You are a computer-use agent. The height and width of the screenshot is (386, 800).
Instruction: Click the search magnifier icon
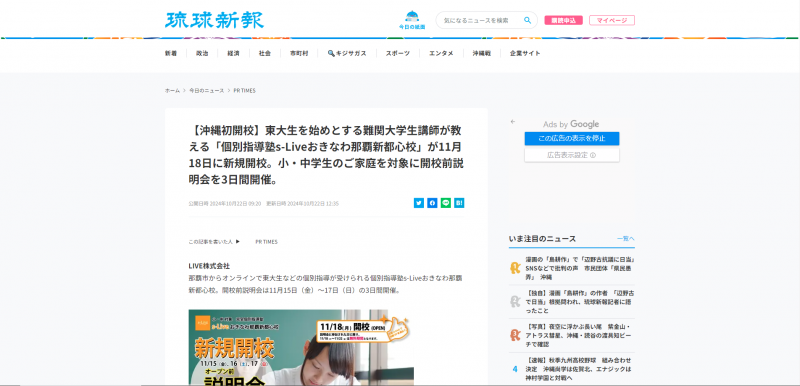coord(528,20)
